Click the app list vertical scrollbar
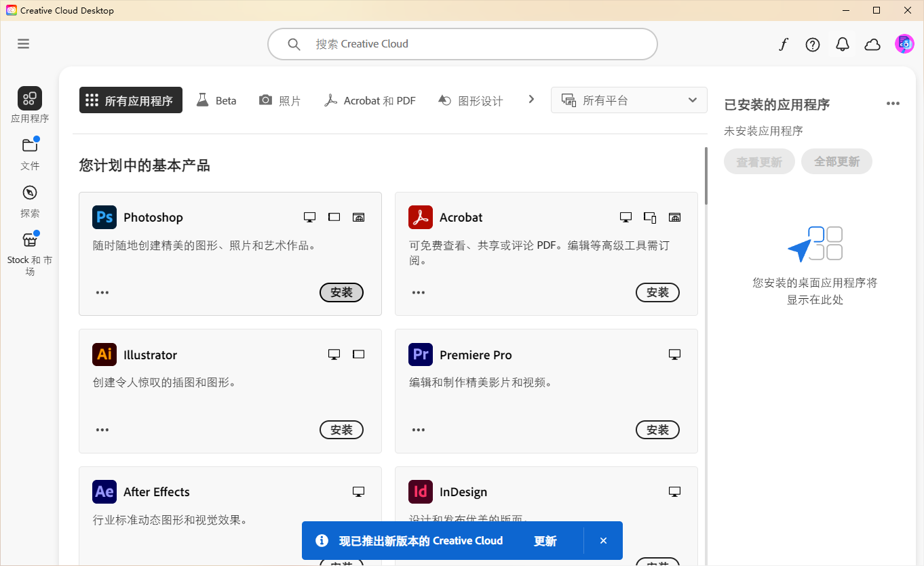The width and height of the screenshot is (924, 566). click(706, 176)
